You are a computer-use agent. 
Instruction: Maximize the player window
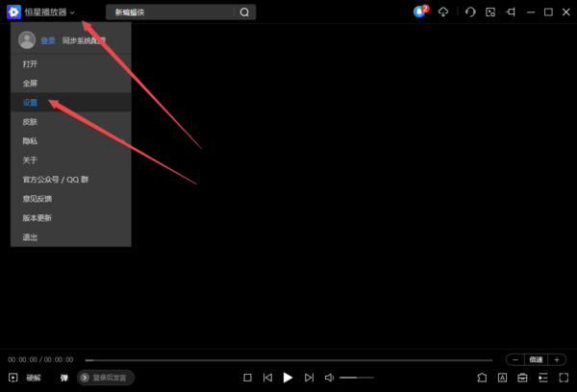[x=548, y=12]
